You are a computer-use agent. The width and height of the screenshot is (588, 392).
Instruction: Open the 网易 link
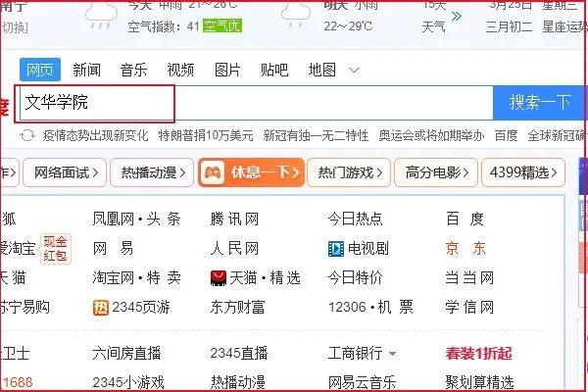[114, 248]
